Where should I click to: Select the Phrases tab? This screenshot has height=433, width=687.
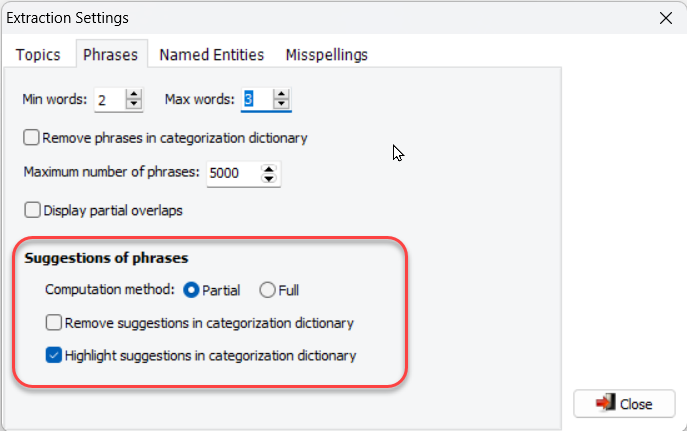pos(111,55)
